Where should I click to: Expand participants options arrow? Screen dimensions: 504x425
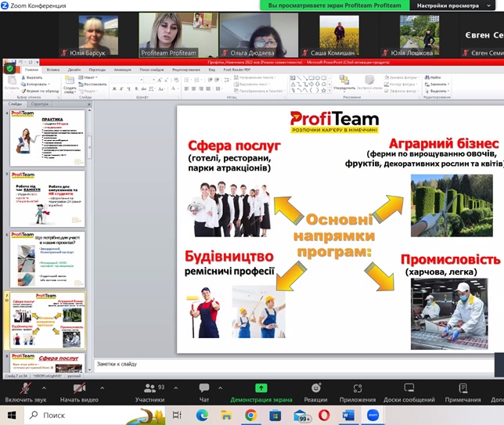point(176,388)
